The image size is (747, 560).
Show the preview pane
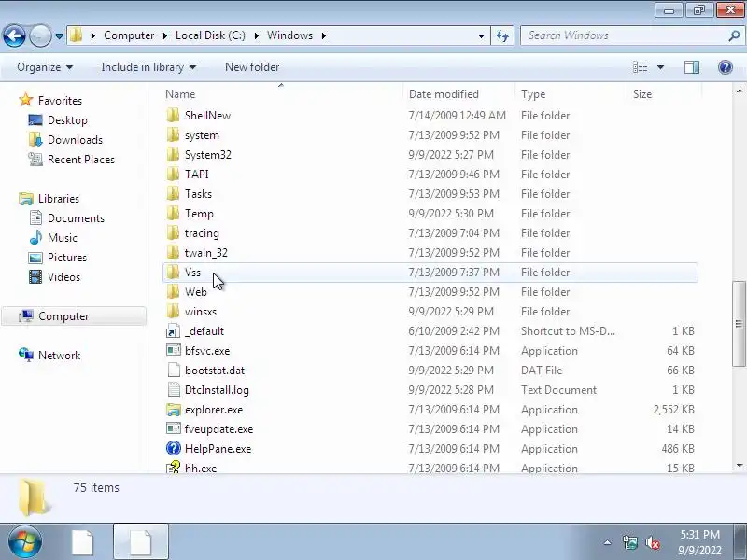click(x=692, y=67)
